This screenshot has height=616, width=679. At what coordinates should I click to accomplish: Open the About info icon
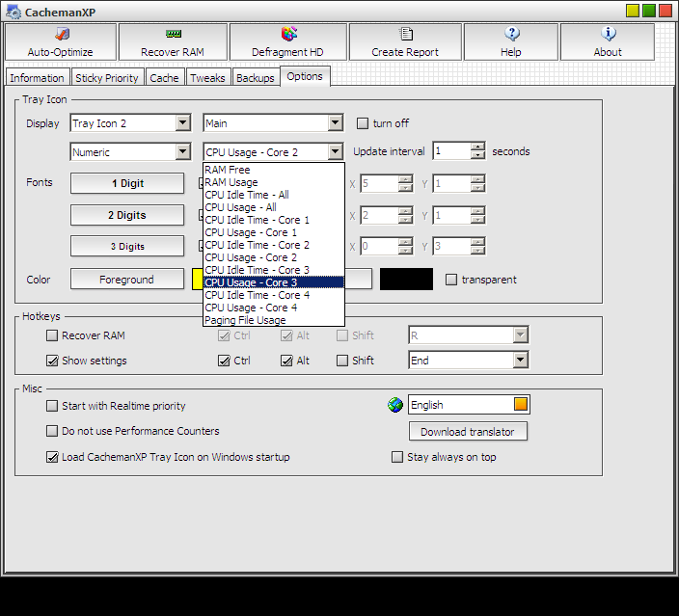click(x=608, y=34)
